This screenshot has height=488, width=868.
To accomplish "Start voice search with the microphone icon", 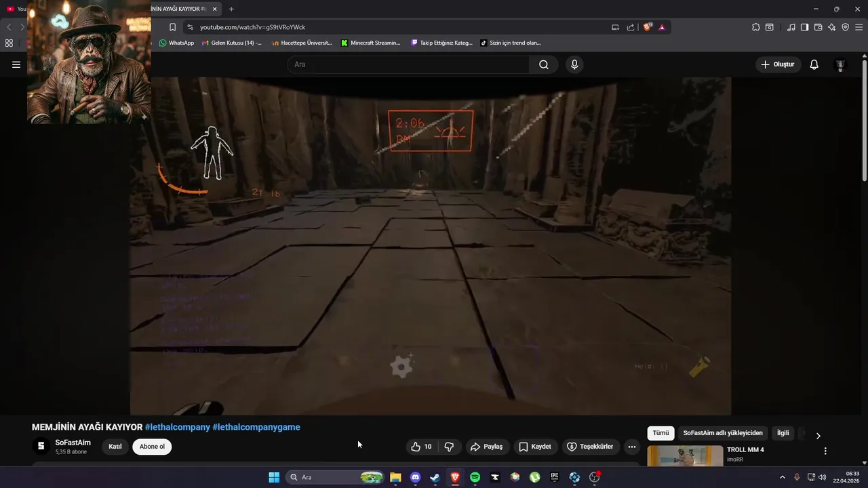I will point(574,64).
